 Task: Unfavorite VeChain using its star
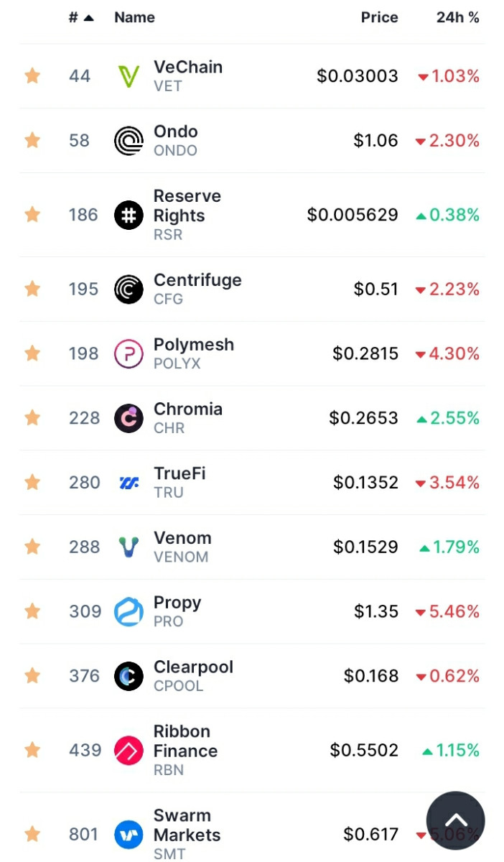32,76
